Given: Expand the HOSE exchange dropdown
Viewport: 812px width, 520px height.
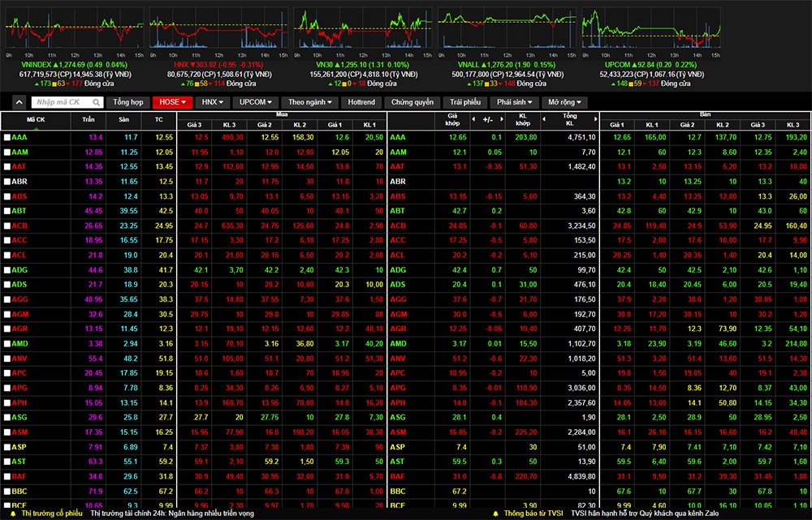Looking at the screenshot, I should click(173, 102).
